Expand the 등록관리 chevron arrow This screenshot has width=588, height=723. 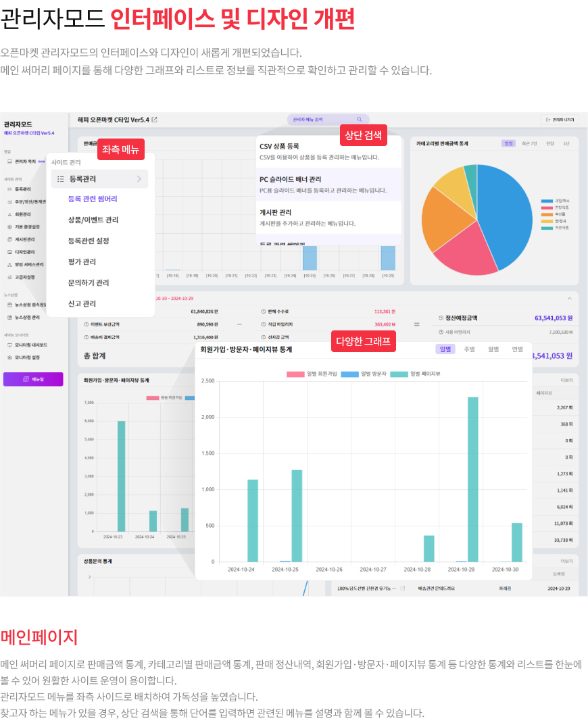pyautogui.click(x=139, y=179)
